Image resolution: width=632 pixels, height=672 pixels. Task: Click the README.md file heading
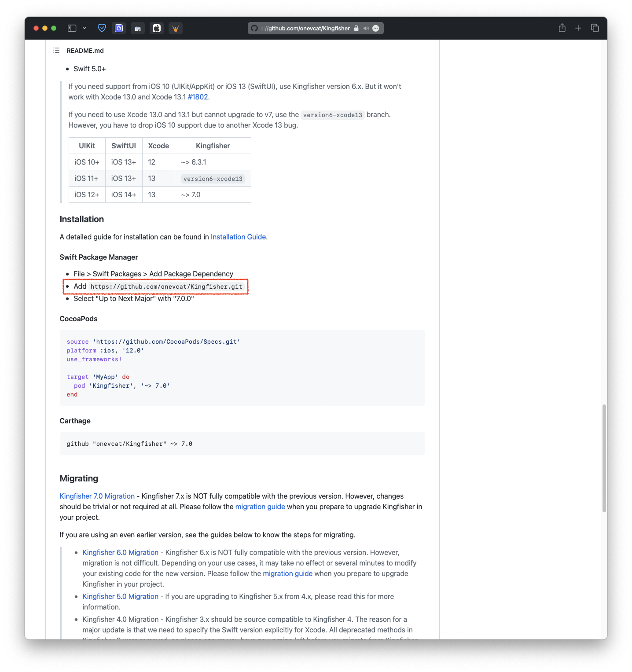point(85,51)
